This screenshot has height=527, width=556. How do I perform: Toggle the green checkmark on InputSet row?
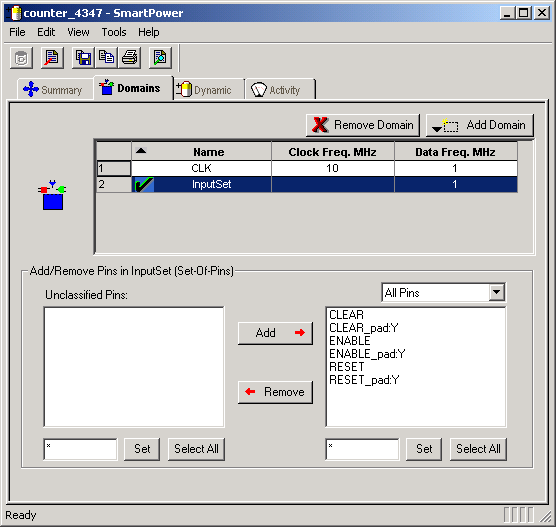(144, 185)
